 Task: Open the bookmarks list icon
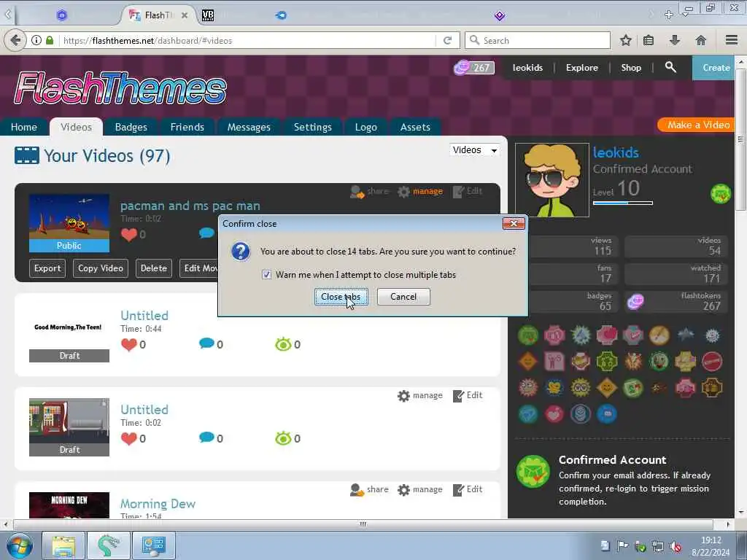649,41
